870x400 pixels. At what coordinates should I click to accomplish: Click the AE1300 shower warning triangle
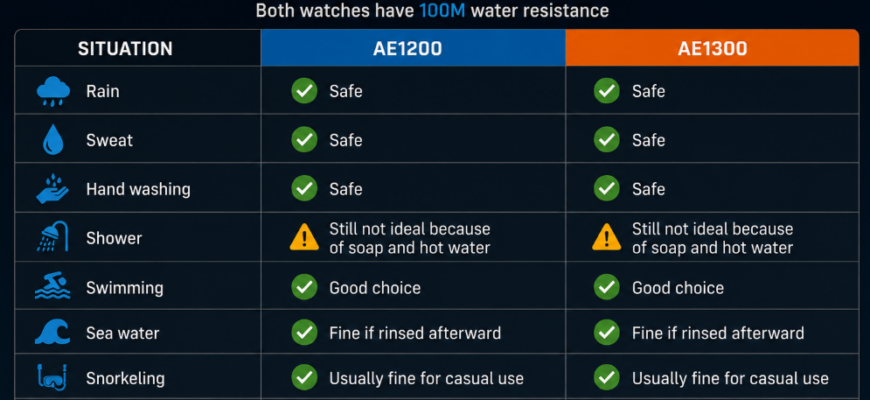607,237
